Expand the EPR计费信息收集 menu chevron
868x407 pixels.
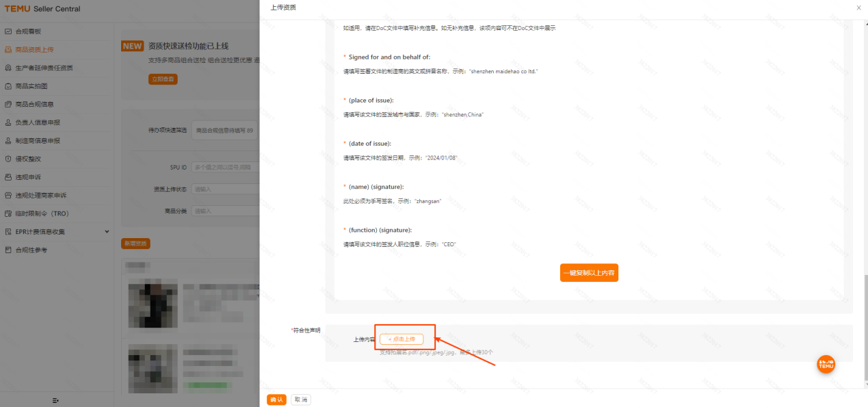107,231
